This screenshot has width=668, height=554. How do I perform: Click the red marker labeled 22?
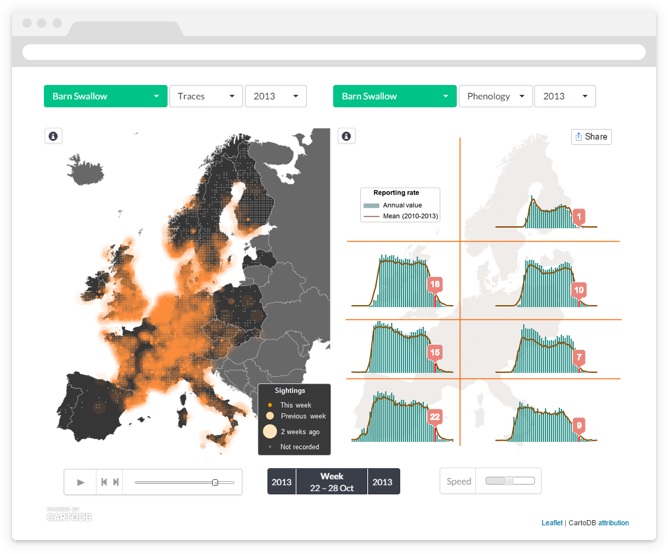coord(435,417)
